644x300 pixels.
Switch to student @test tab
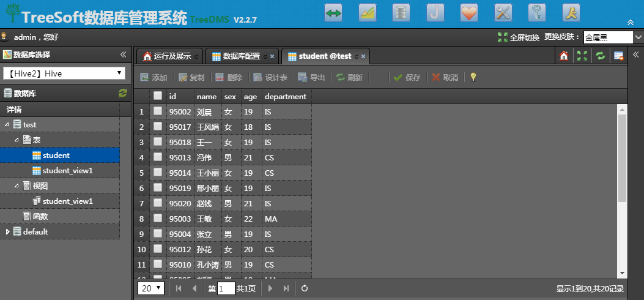(x=325, y=56)
